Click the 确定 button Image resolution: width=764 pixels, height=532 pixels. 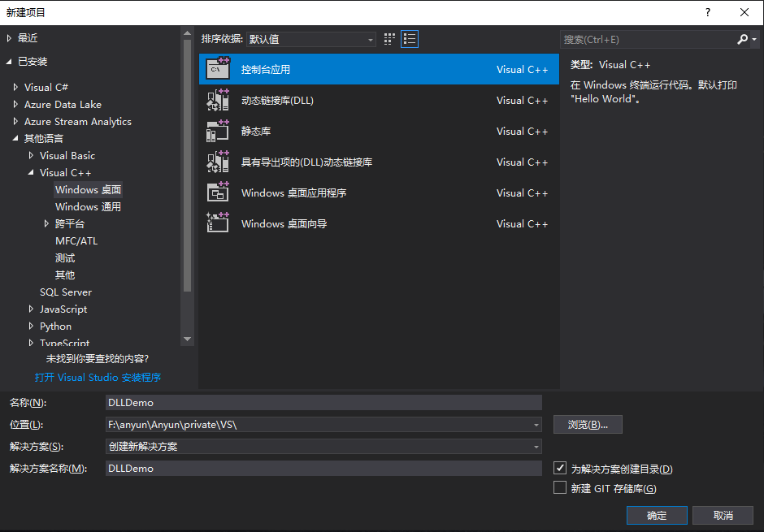point(657,515)
